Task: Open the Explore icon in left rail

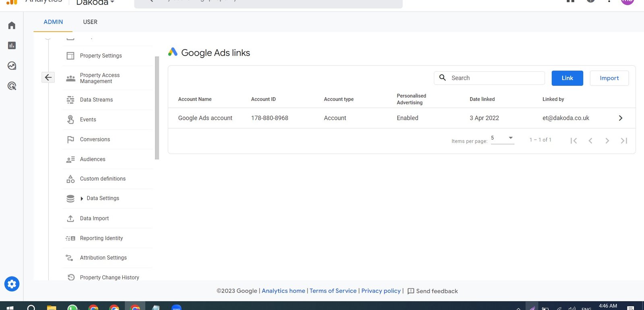Action: [12, 66]
